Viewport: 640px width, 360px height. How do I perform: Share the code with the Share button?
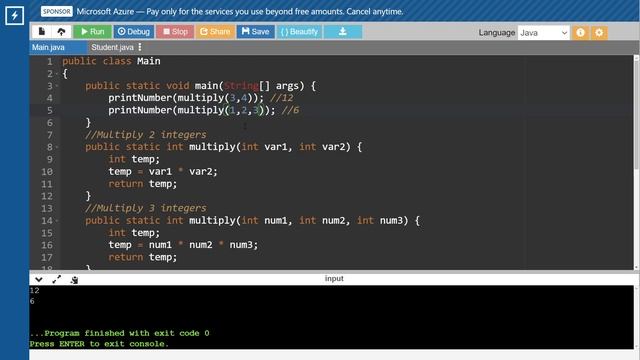(215, 31)
